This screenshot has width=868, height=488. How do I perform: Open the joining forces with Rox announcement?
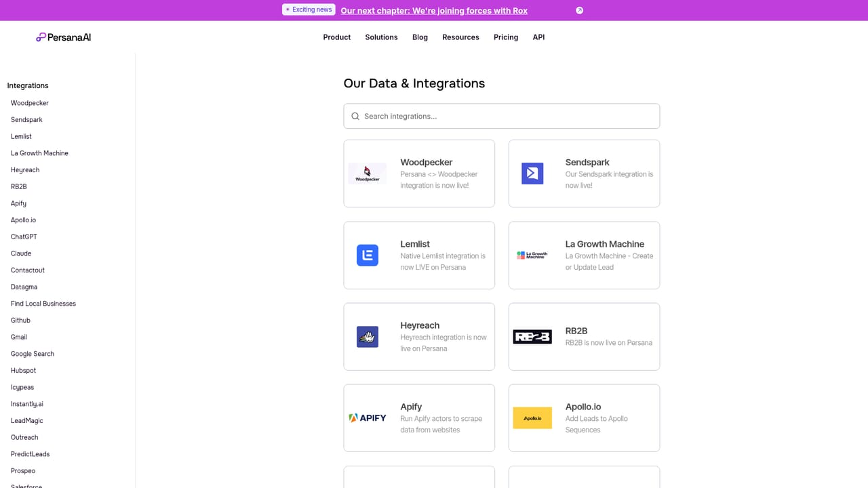[434, 10]
